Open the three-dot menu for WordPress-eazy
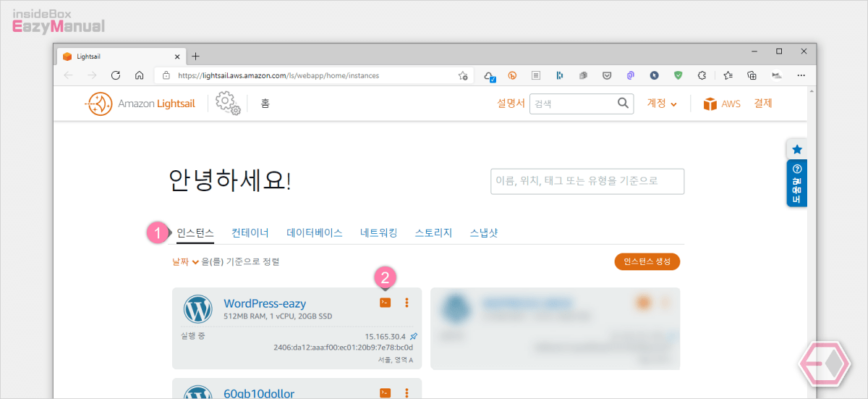 click(x=407, y=303)
